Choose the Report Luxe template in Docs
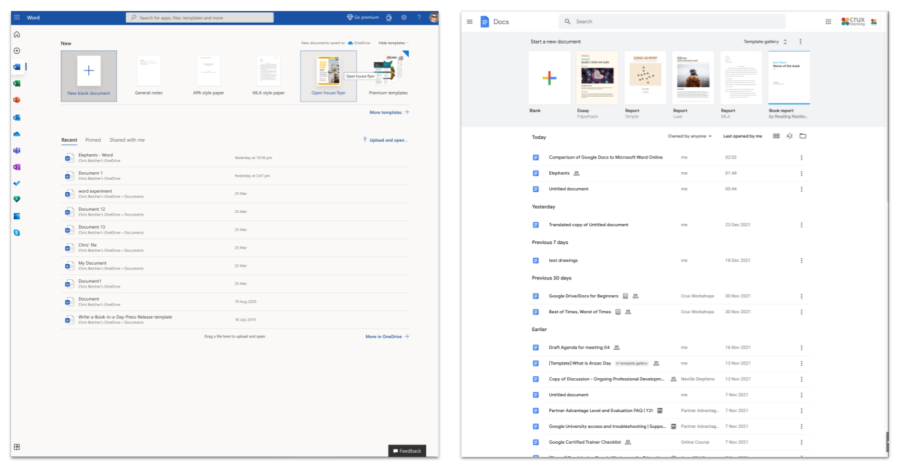The height and width of the screenshot is (468, 900). tap(693, 78)
